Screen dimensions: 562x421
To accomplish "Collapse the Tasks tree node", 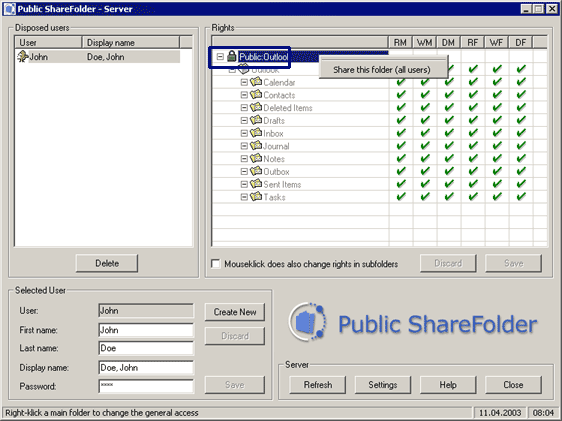I will [244, 197].
